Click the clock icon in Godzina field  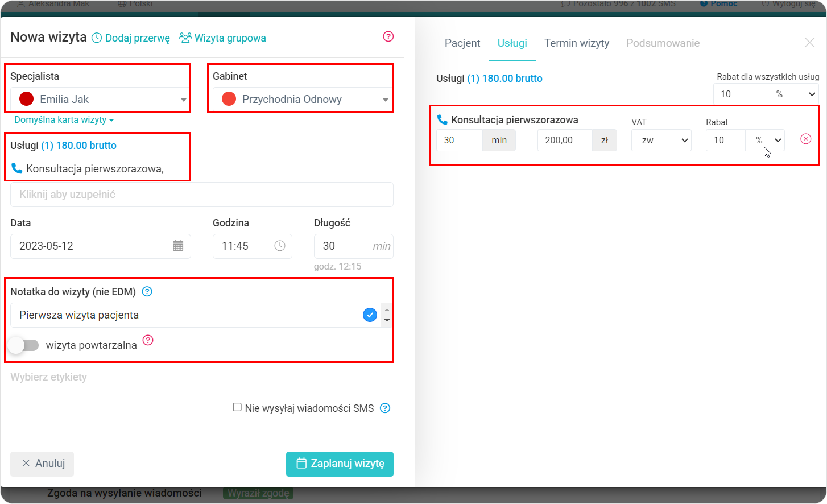tap(280, 246)
